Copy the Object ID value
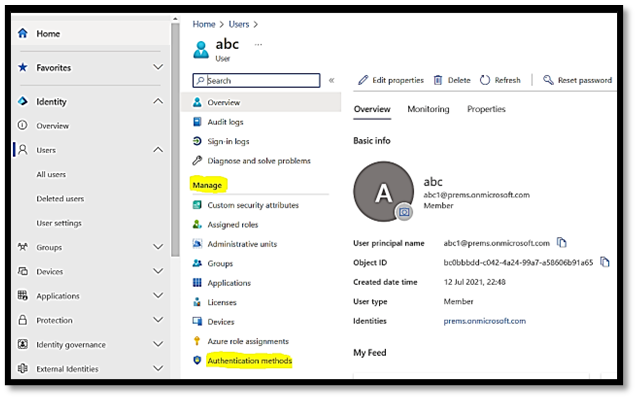This screenshot has height=398, width=636. (605, 262)
